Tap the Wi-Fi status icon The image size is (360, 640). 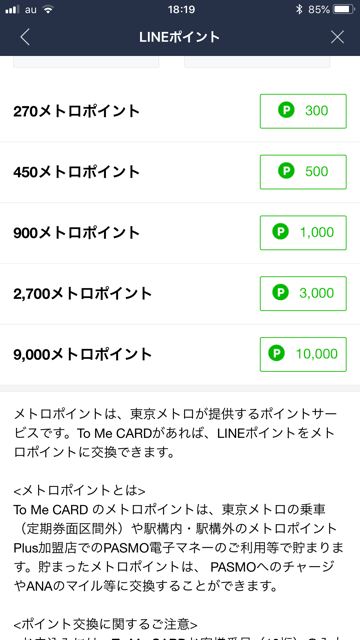(x=49, y=9)
